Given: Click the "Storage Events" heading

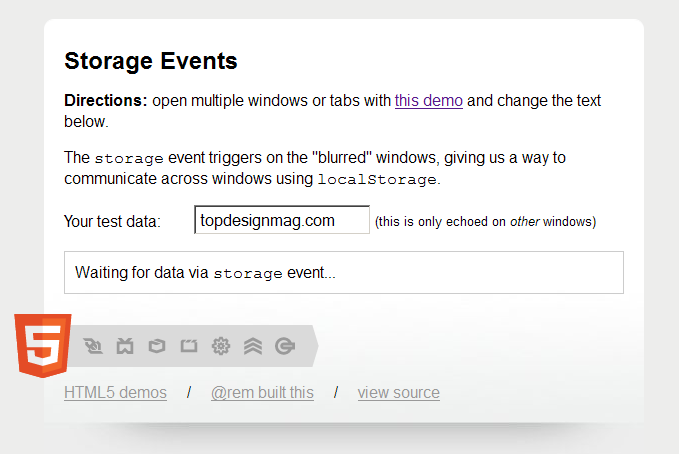Looking at the screenshot, I should coord(151,61).
